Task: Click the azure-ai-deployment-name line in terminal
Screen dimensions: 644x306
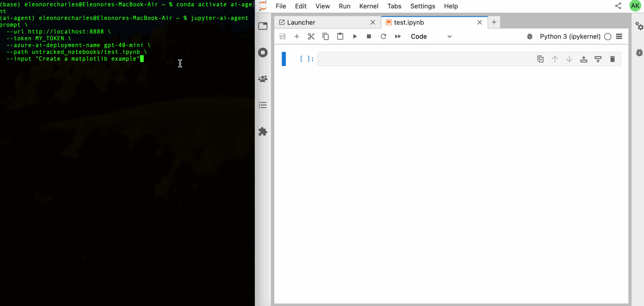Action: [x=79, y=45]
